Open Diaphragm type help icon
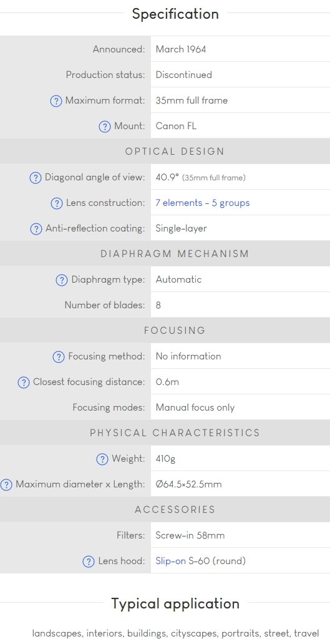The image size is (330, 644). pyautogui.click(x=62, y=280)
